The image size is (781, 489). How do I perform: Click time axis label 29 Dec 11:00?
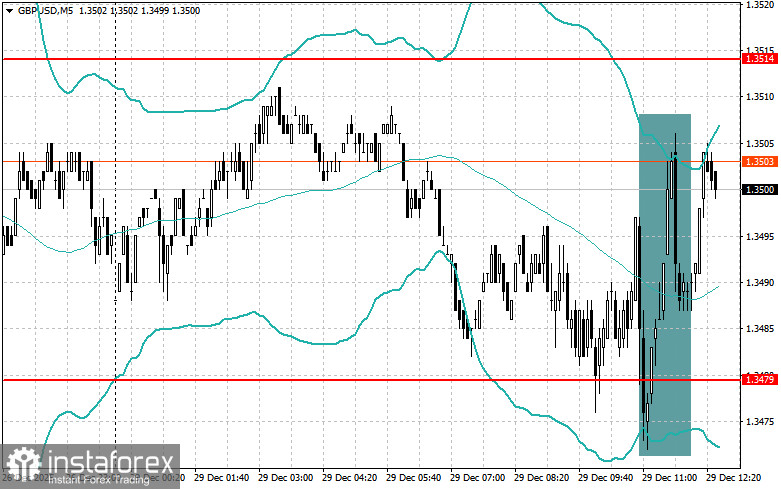point(669,478)
